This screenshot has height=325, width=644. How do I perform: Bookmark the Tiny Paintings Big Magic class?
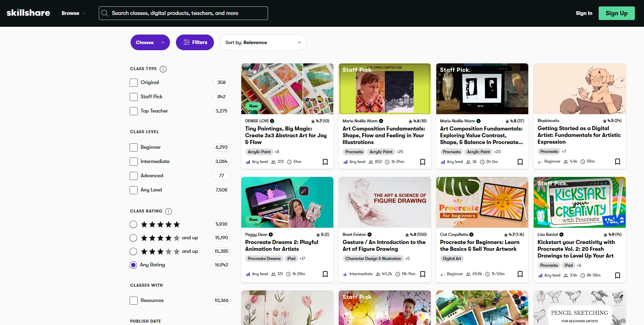pos(325,162)
